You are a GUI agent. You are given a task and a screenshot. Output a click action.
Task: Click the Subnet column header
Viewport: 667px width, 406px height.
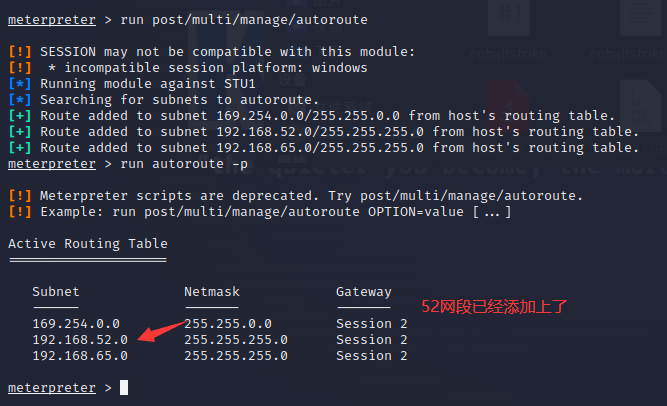(56, 292)
